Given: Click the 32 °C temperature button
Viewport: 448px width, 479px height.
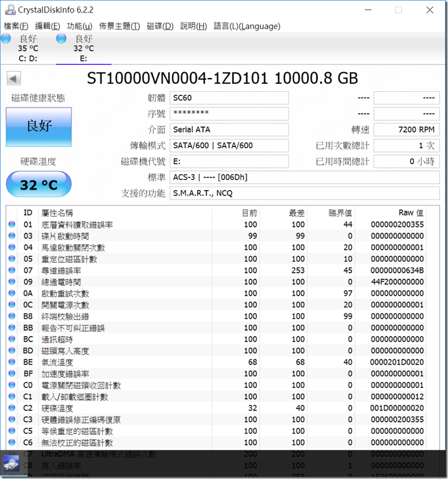Looking at the screenshot, I should [39, 184].
